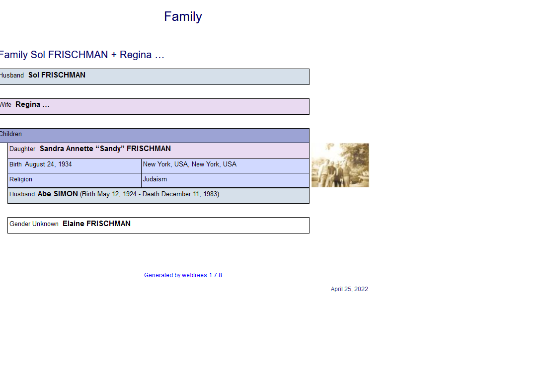Screen dimensions: 543x392
Task: Click the 'April 25, 2022' date text
Action: (x=349, y=289)
